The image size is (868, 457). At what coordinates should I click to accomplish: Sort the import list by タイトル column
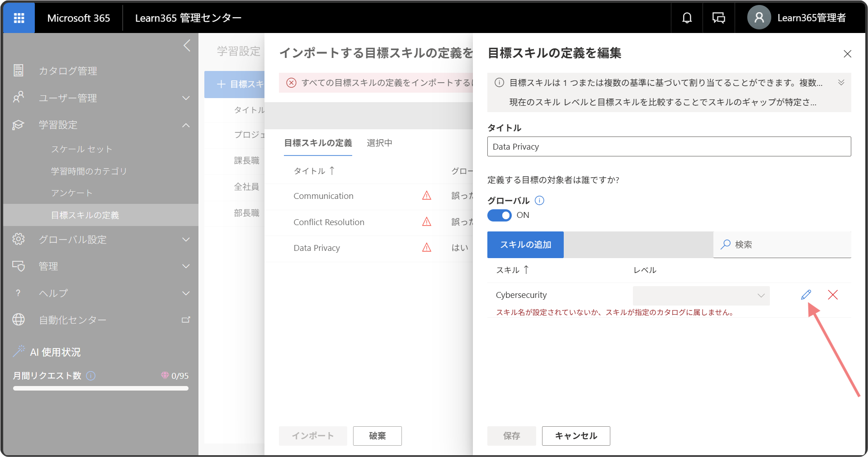[314, 171]
